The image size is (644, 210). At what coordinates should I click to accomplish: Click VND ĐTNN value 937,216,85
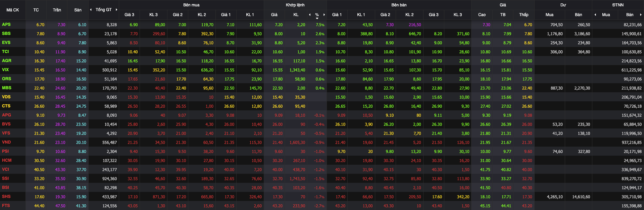[x=631, y=143]
